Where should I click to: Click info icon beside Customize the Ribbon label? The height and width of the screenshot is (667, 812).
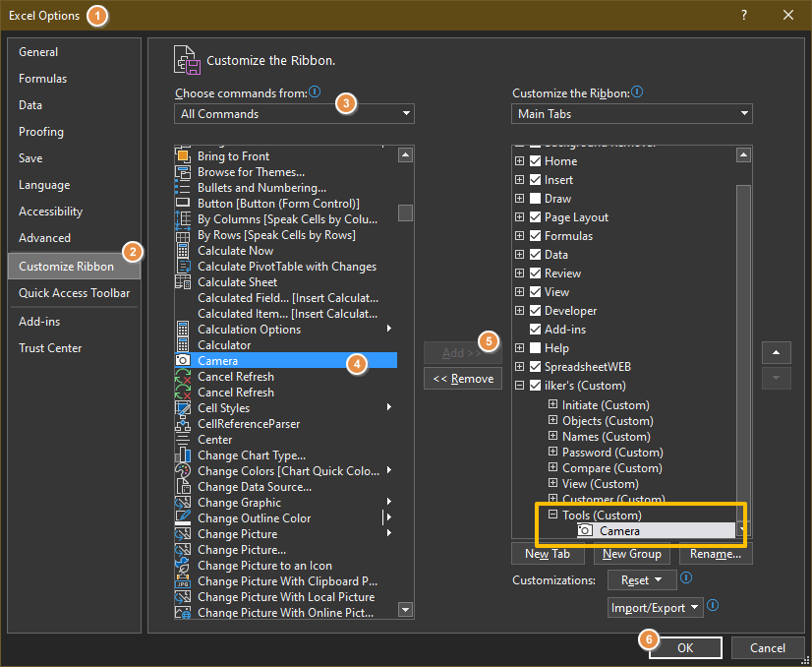[x=637, y=92]
